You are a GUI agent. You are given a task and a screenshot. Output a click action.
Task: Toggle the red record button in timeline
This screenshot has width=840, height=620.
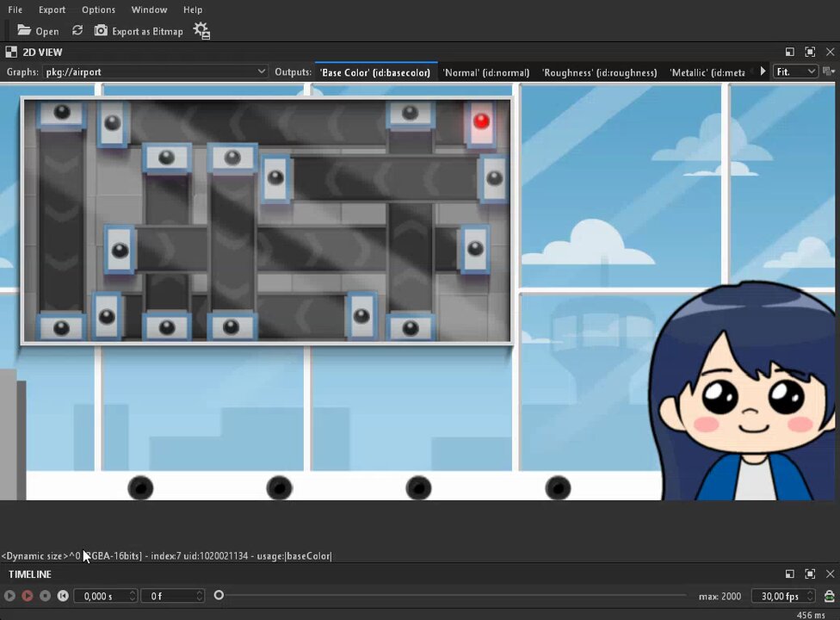coord(28,595)
